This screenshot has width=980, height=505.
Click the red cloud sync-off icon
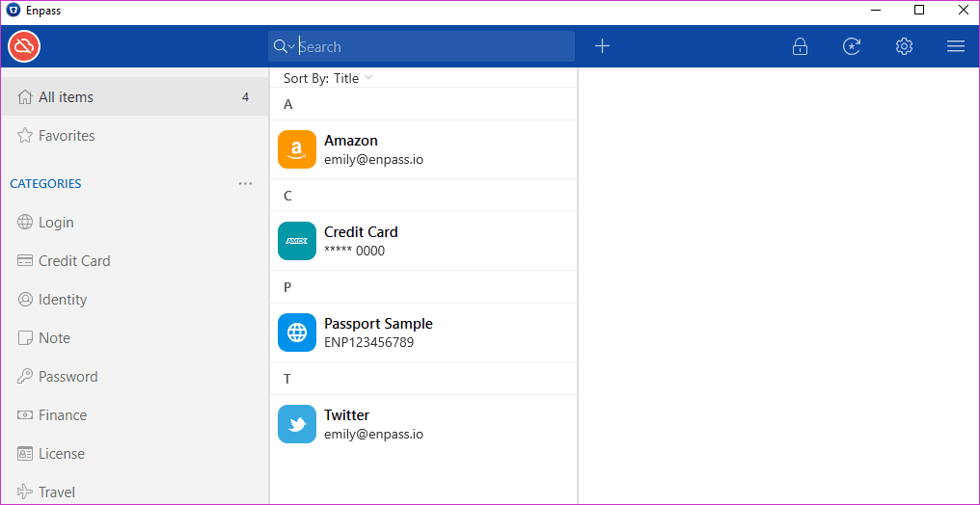[24, 47]
